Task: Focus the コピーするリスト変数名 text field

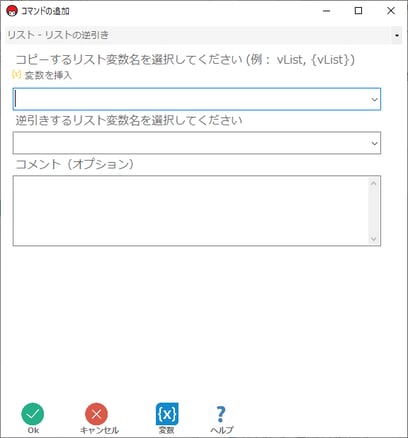Action: pyautogui.click(x=191, y=99)
